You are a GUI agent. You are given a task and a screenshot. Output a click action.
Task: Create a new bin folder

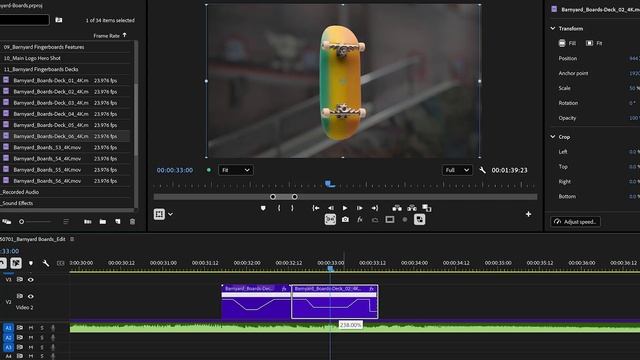tap(103, 222)
